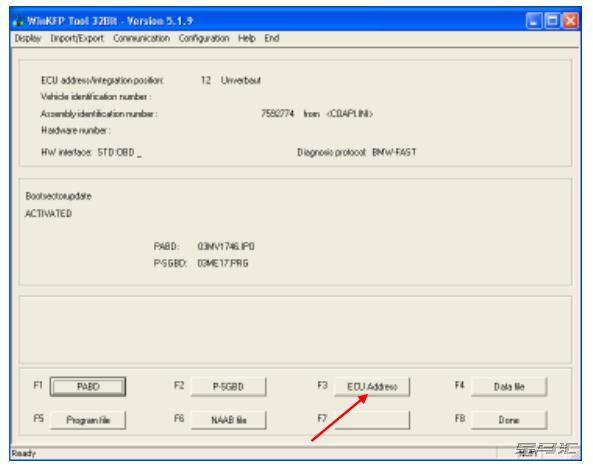Click the assembly number 7580774
This screenshot has height=471, width=593.
(278, 113)
